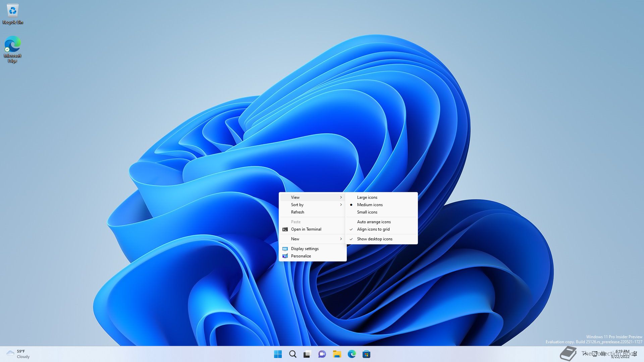644x362 pixels.
Task: Choose Personalize from context menu
Action: pos(313,256)
